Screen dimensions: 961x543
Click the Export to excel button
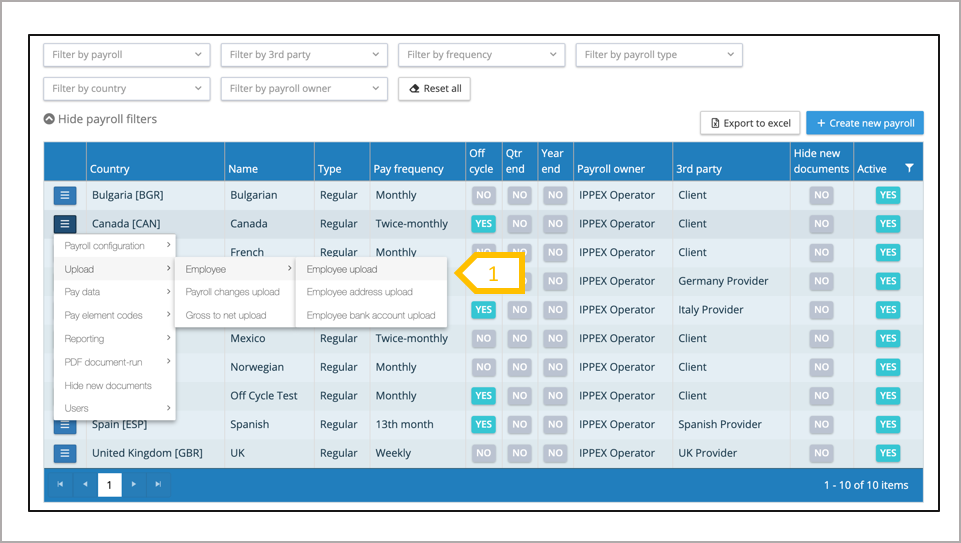click(x=750, y=123)
